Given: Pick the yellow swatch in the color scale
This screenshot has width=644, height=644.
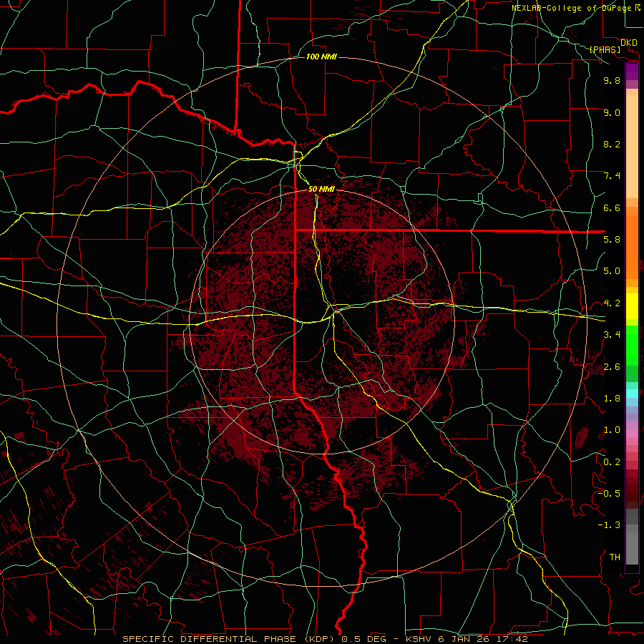Looking at the screenshot, I should pyautogui.click(x=632, y=306).
